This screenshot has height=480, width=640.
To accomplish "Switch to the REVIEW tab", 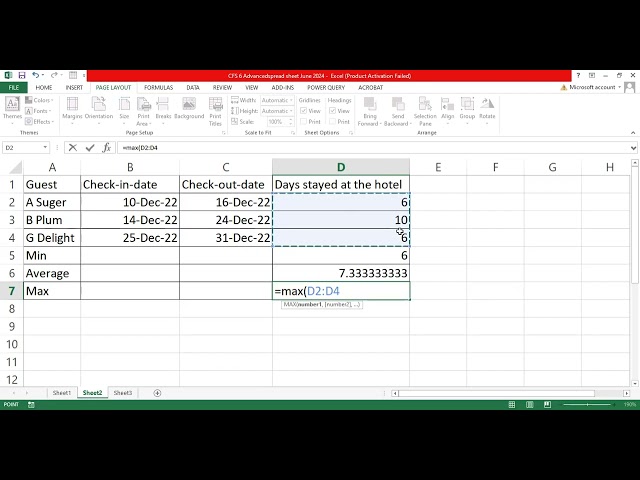I will click(222, 88).
